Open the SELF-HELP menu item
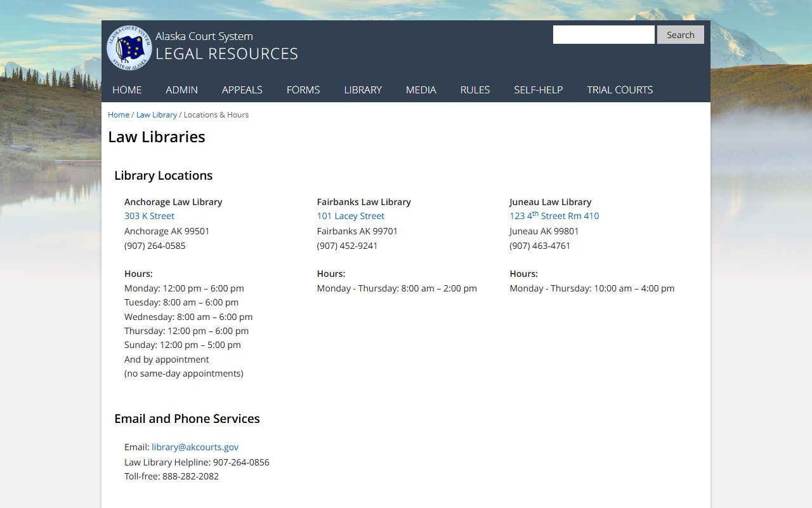The image size is (812, 508). pyautogui.click(x=539, y=90)
